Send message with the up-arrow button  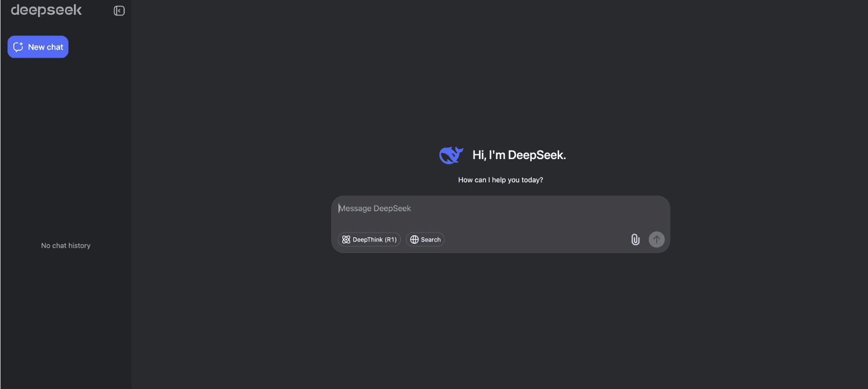(x=656, y=239)
